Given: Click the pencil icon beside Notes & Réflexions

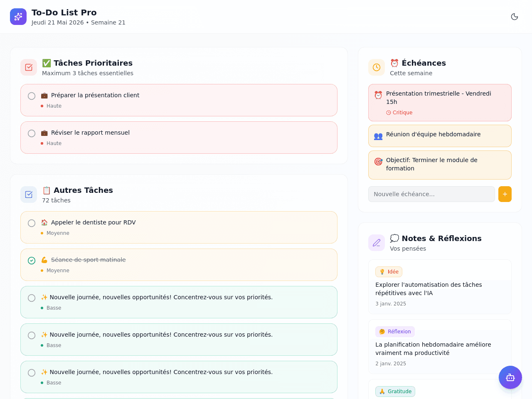Looking at the screenshot, I should pyautogui.click(x=377, y=243).
